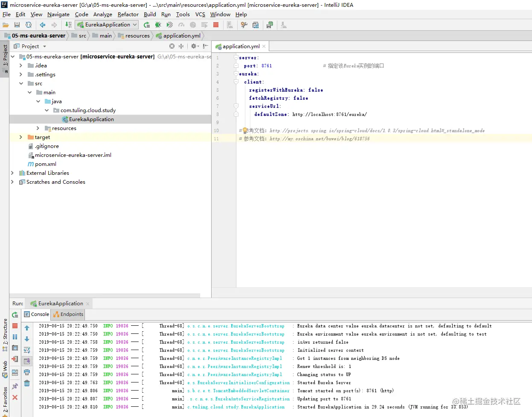Image resolution: width=532 pixels, height=417 pixels.
Task: Dump threads with the camera icon
Action: coord(15,348)
